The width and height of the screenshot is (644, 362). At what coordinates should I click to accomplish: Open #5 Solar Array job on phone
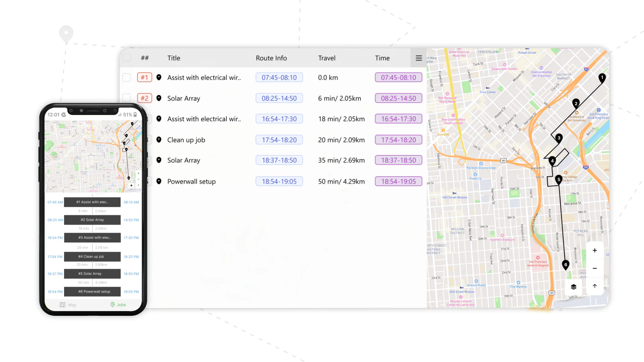click(x=92, y=274)
